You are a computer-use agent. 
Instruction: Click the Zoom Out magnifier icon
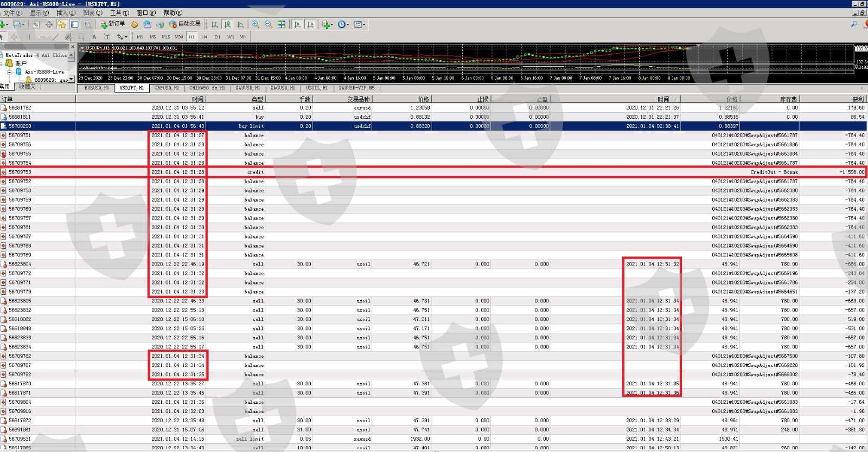click(268, 24)
